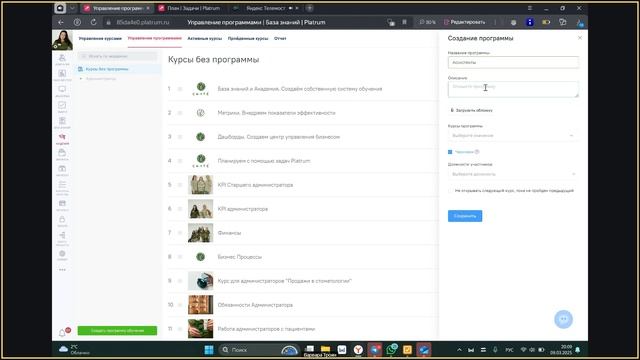Image resolution: width=640 pixels, height=360 pixels.
Task: Open course 'Дашборды. Создаем центр управления бизнесом'
Action: click(279, 137)
